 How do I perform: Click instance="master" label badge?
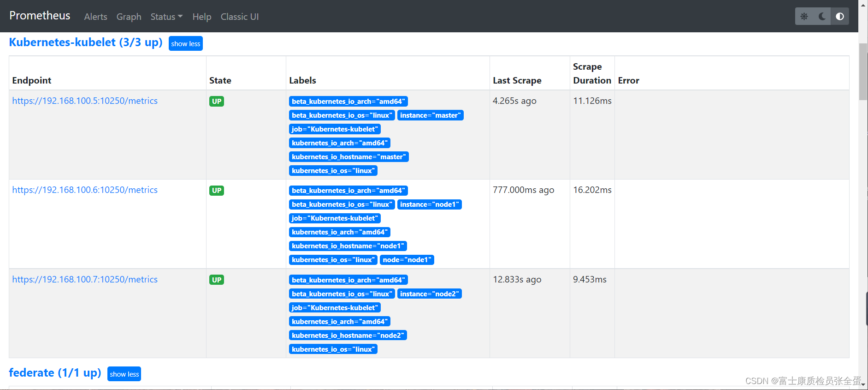point(431,115)
